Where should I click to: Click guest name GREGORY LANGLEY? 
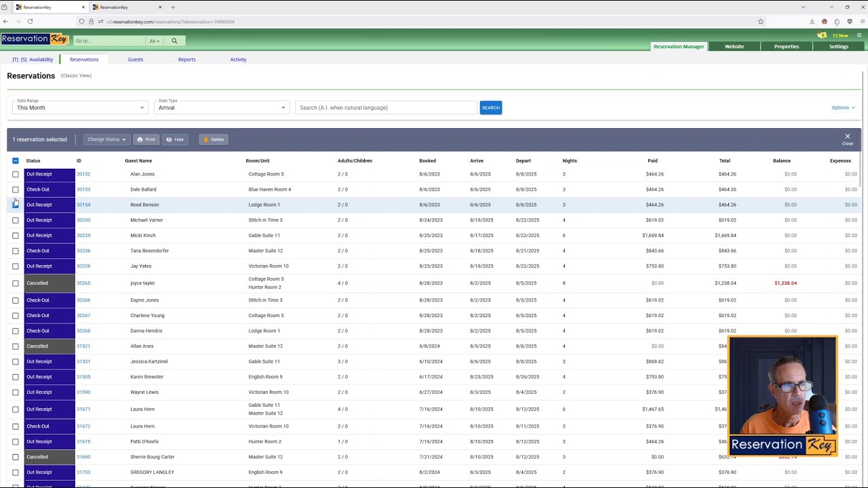click(x=153, y=472)
